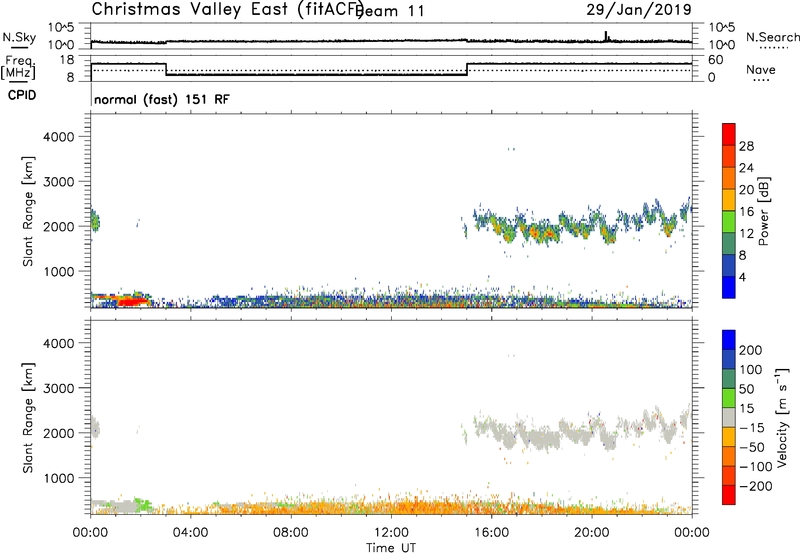The image size is (800, 554).
Task: Click the '4000' tick on power panel
Action: (x=58, y=137)
